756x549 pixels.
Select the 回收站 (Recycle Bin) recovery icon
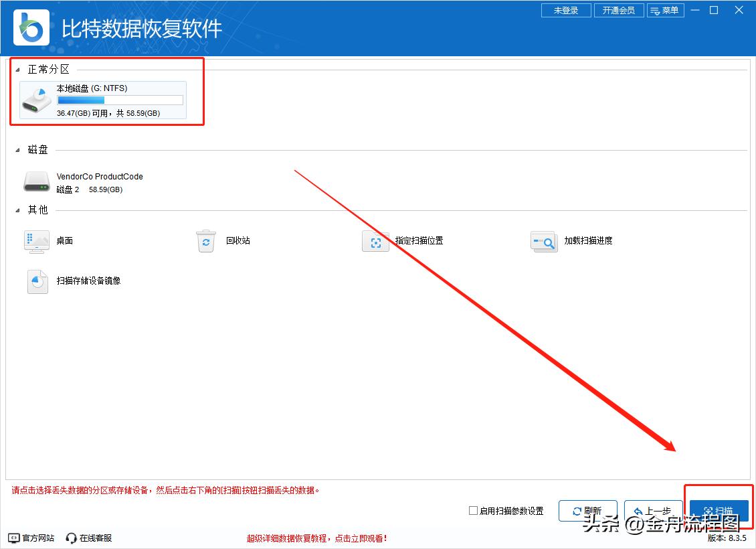(x=206, y=241)
